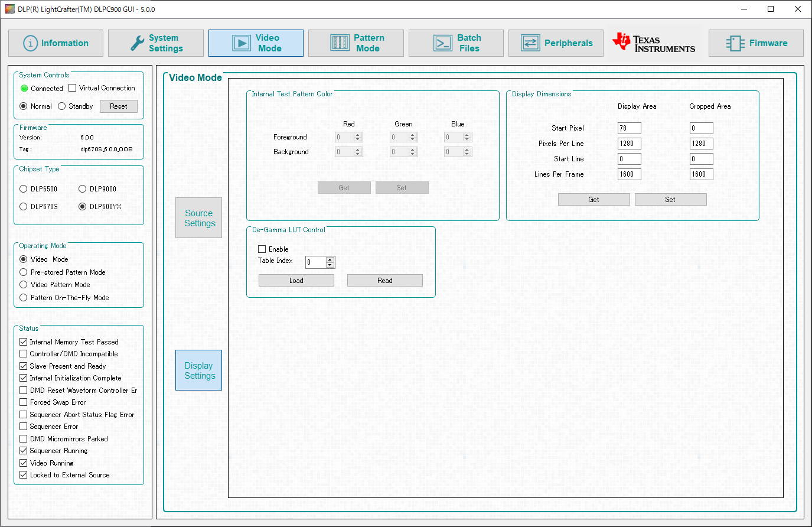Click the Information circle icon
Viewport: 812px width, 527px height.
30,43
